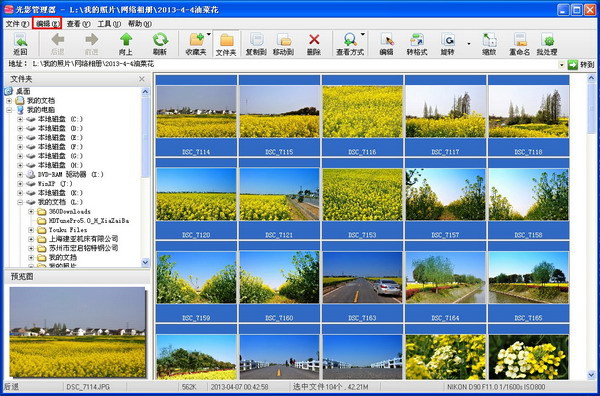Open the 编辑 edit image toolbar icon
600x396 pixels.
coord(386,44)
